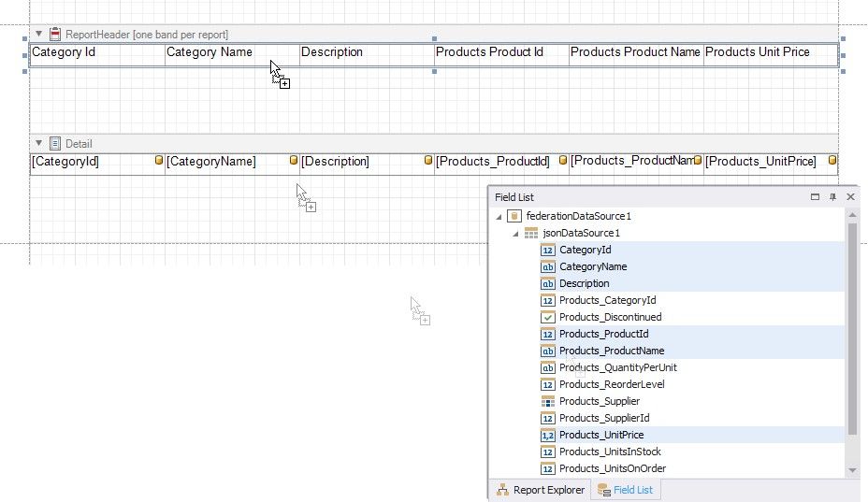Collapse the Detail band

[x=38, y=144]
